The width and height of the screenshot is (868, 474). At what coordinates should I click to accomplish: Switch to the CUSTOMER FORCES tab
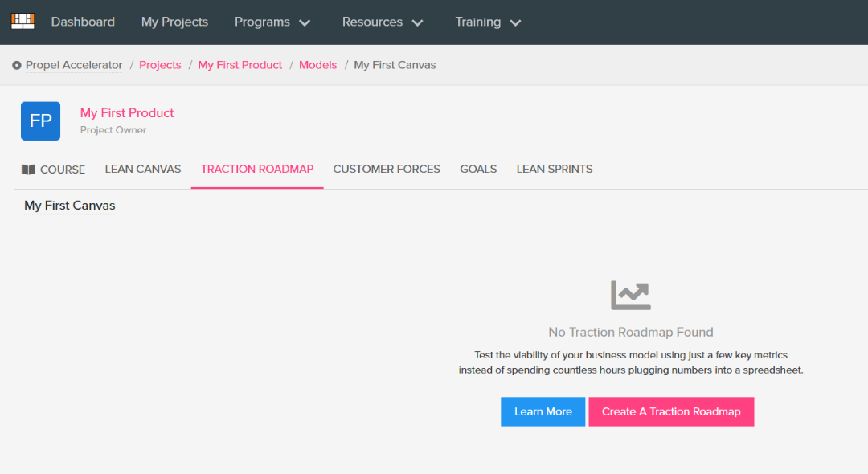(x=387, y=170)
